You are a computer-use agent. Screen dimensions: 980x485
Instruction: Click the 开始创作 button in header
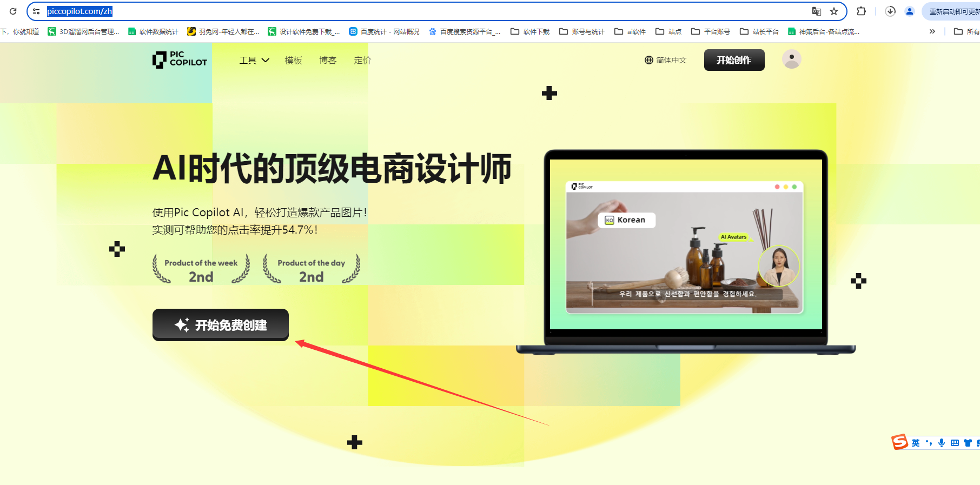click(734, 60)
